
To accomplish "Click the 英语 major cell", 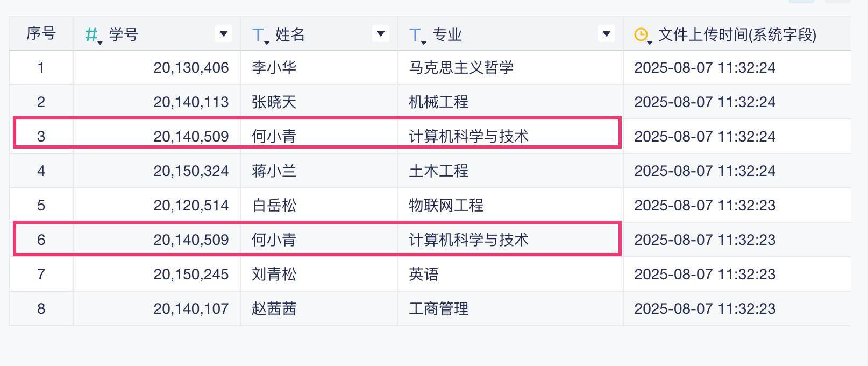I will (424, 274).
